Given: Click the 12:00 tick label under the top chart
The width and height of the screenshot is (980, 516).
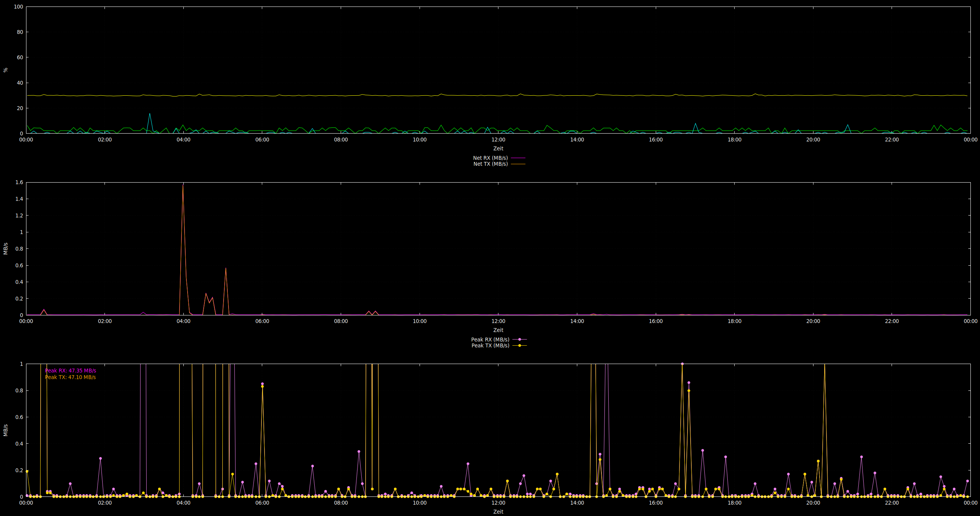Looking at the screenshot, I should 498,140.
